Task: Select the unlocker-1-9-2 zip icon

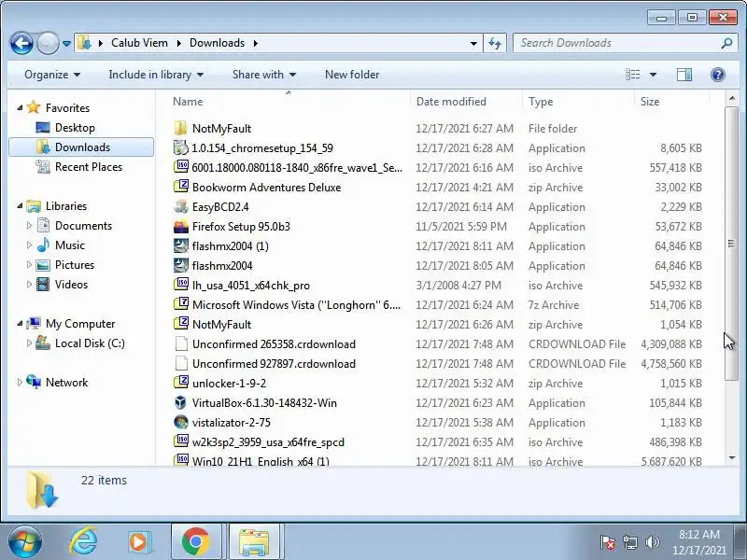Action: (180, 383)
